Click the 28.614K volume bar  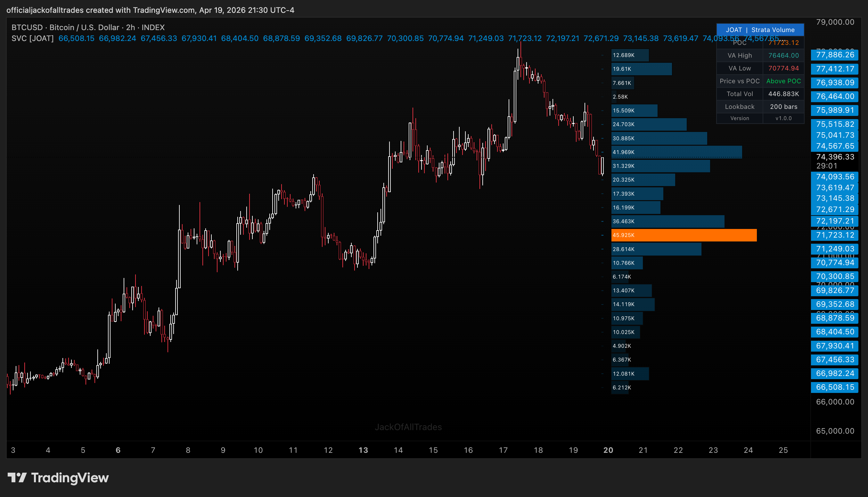pos(656,249)
